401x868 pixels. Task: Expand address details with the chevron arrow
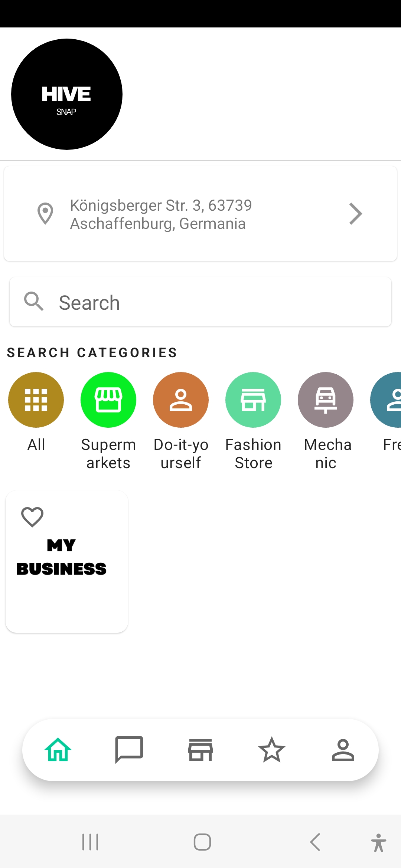356,214
